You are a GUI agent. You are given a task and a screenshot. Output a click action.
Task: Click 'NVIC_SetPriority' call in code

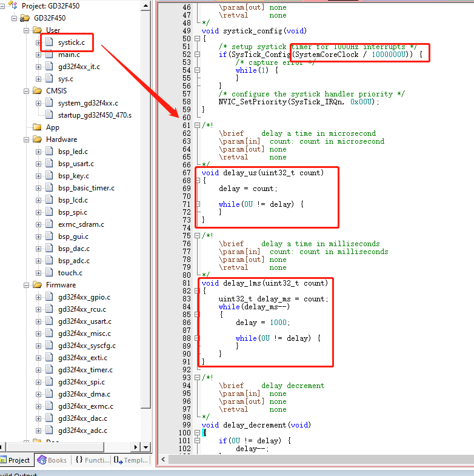(253, 102)
